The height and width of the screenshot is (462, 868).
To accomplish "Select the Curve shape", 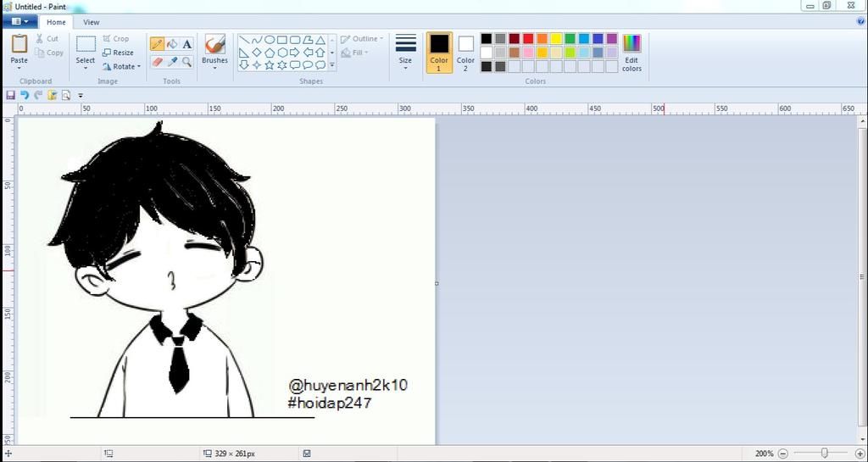I will click(x=256, y=40).
